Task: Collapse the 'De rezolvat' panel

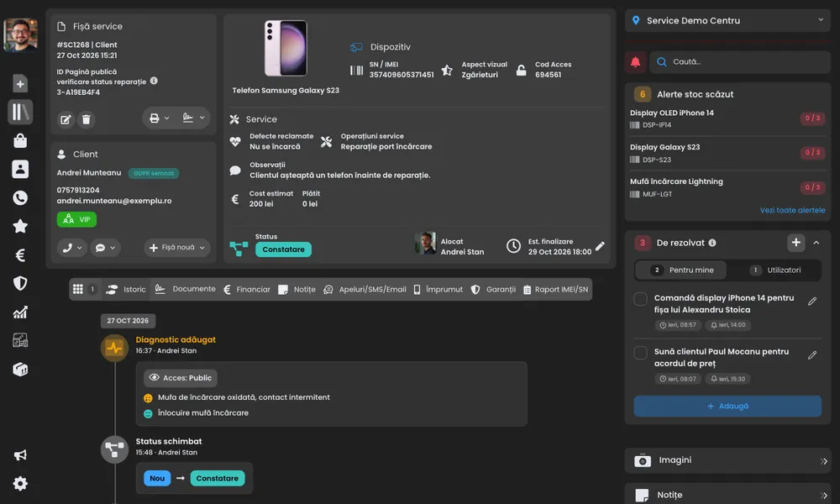Action: click(816, 243)
